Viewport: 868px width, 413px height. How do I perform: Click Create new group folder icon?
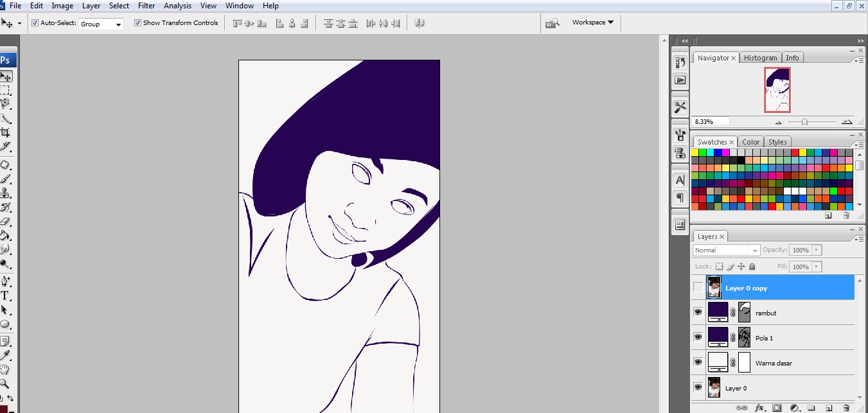coord(811,407)
